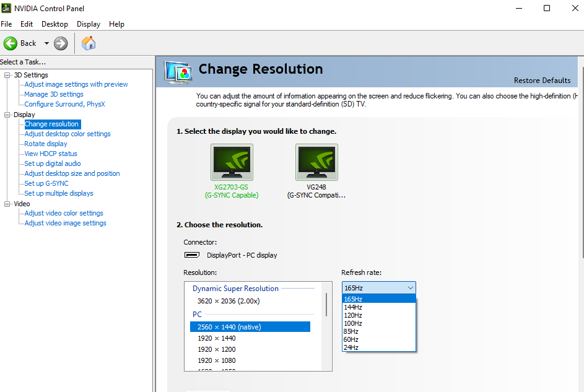Open the Home icon in toolbar
Image resolution: width=584 pixels, height=392 pixels.
[x=89, y=43]
